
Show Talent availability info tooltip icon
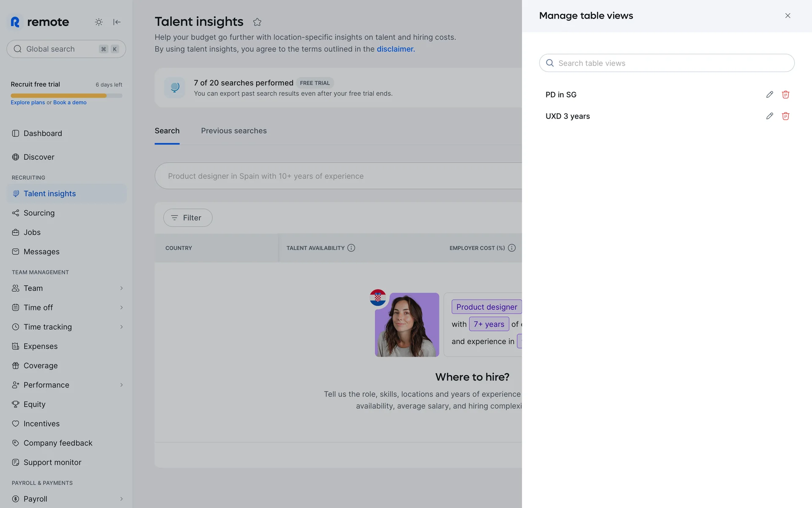pyautogui.click(x=351, y=248)
